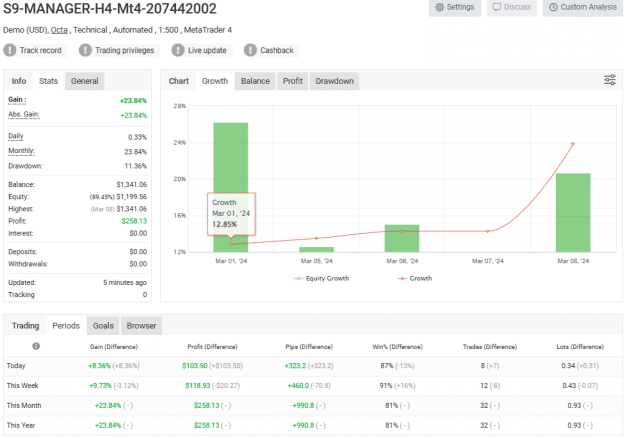Click Track record warning icon
Screen dimensions: 625x438
(x=10, y=50)
